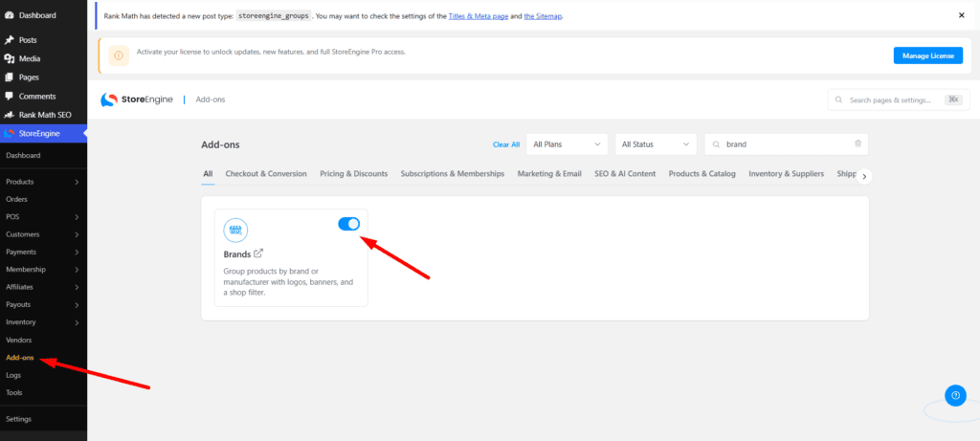Open Settings in StoreEngine menu
The height and width of the screenshot is (441, 980).
pyautogui.click(x=18, y=419)
